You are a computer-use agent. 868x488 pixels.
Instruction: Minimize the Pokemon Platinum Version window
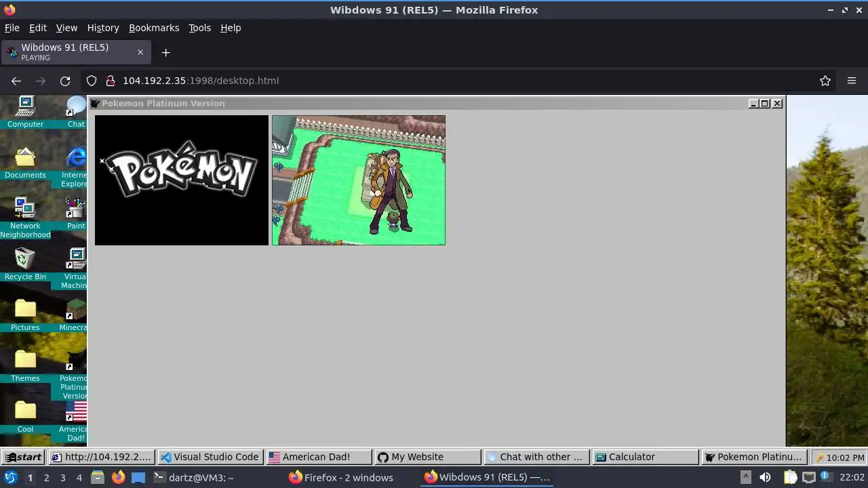[x=753, y=104]
